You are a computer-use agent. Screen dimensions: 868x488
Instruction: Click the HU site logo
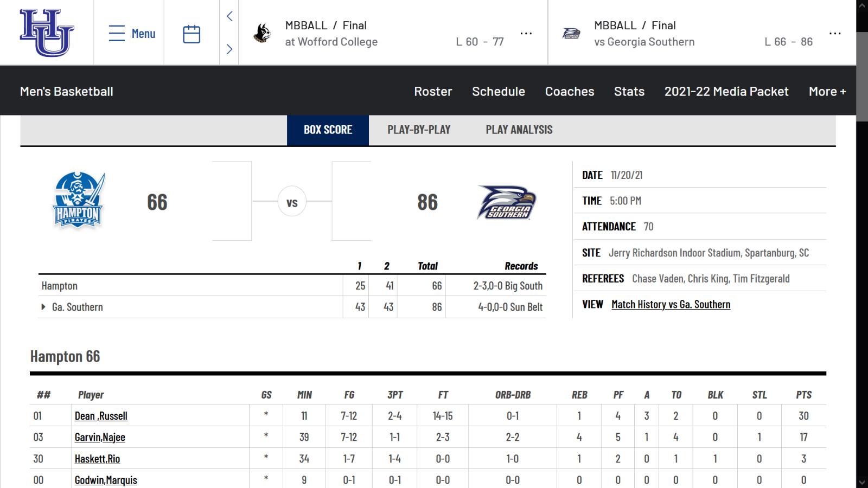[x=47, y=33]
